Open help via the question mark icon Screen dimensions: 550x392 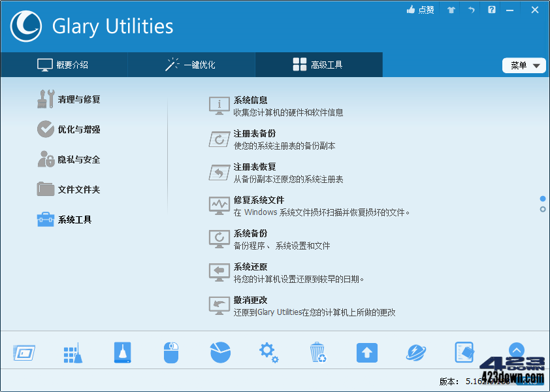(491, 10)
